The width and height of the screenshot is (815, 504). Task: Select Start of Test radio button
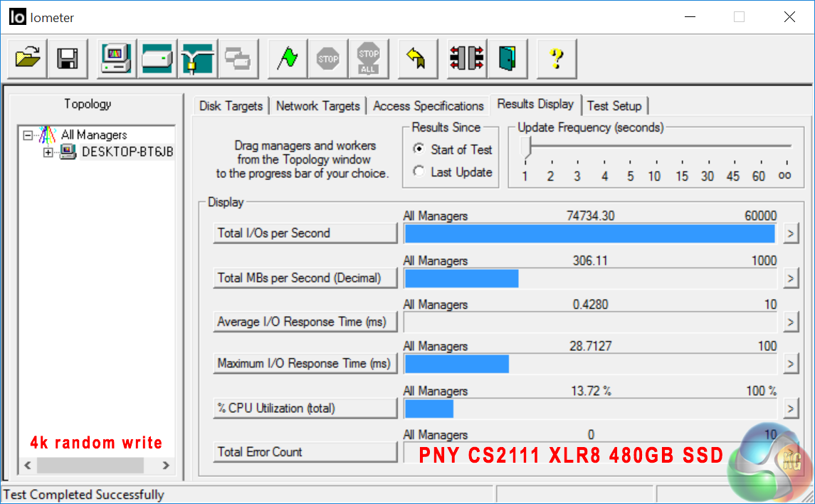tap(419, 149)
